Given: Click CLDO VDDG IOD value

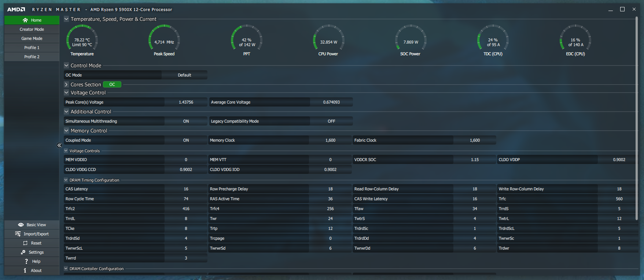Looking at the screenshot, I should coord(330,169).
